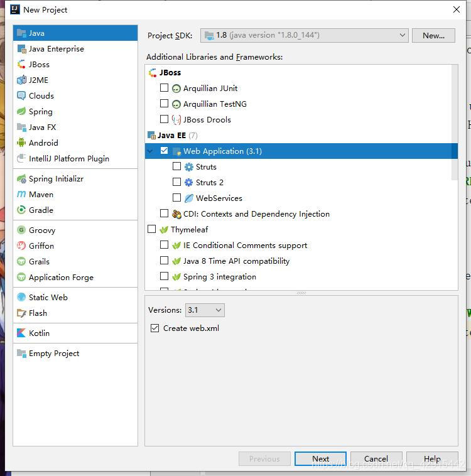The height and width of the screenshot is (476, 471).
Task: Select Empty Project type
Action: 75,354
